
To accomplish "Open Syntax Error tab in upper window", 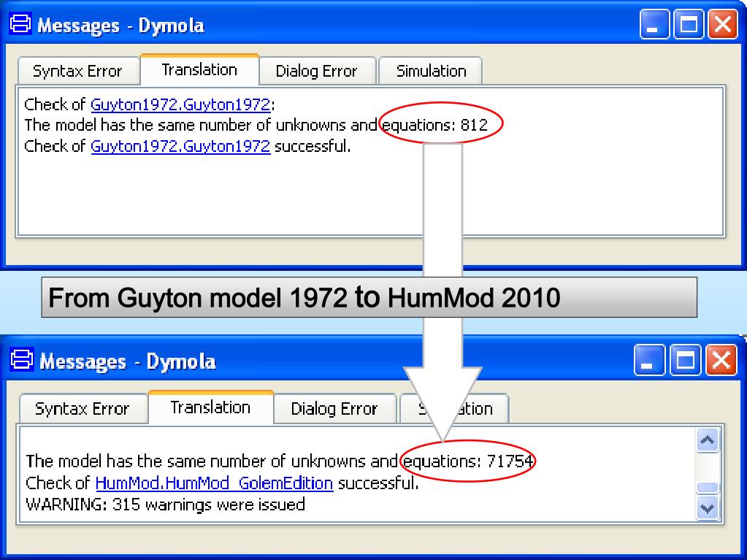I will pos(77,71).
